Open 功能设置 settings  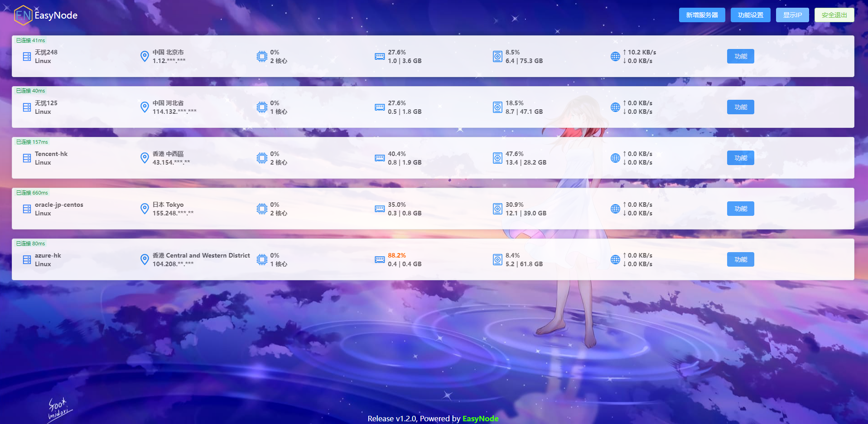coord(750,15)
